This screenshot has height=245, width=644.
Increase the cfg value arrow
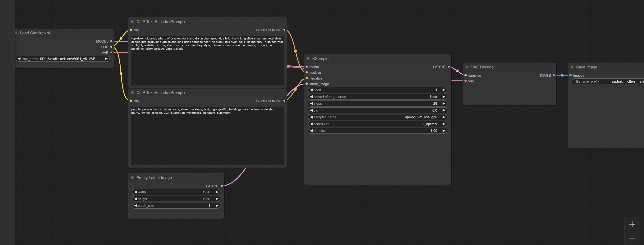click(444, 110)
